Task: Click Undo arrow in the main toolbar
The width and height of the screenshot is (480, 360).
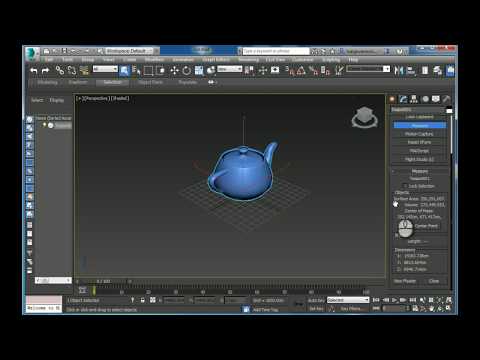Action: pos(34,70)
